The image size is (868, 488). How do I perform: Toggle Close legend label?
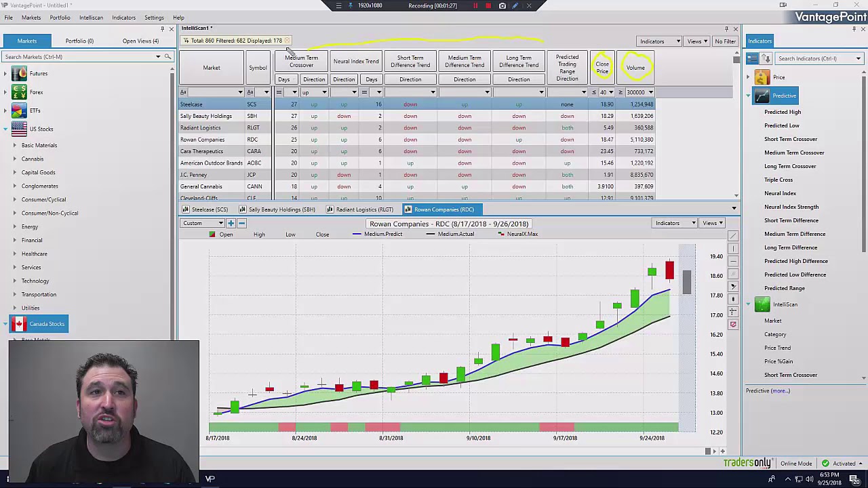point(322,235)
